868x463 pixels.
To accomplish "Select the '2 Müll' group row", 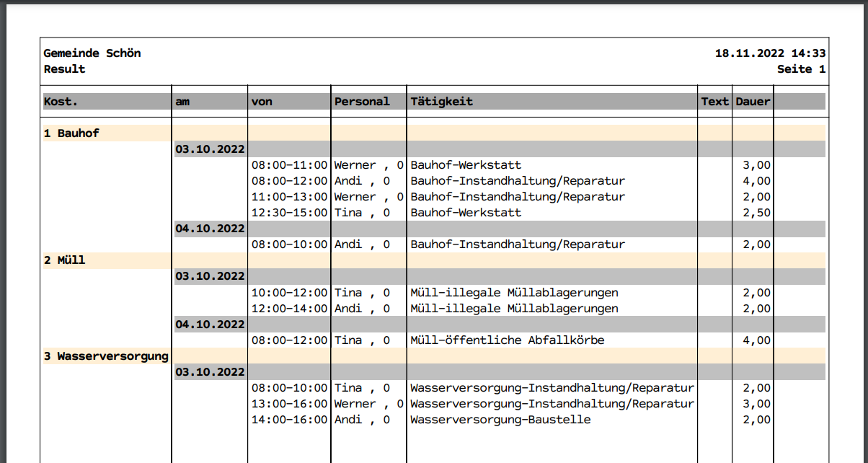I will (64, 260).
